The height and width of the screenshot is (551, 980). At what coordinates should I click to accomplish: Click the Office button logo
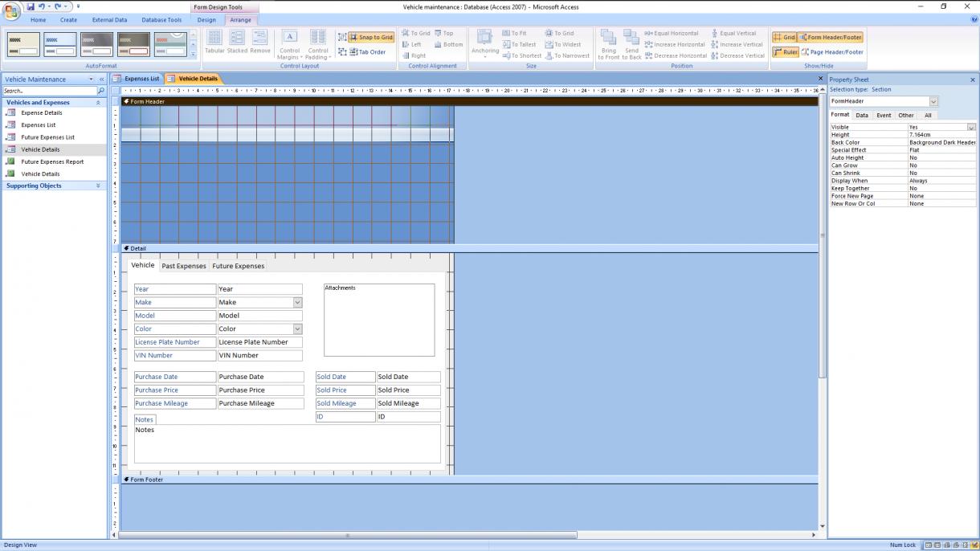[11, 10]
